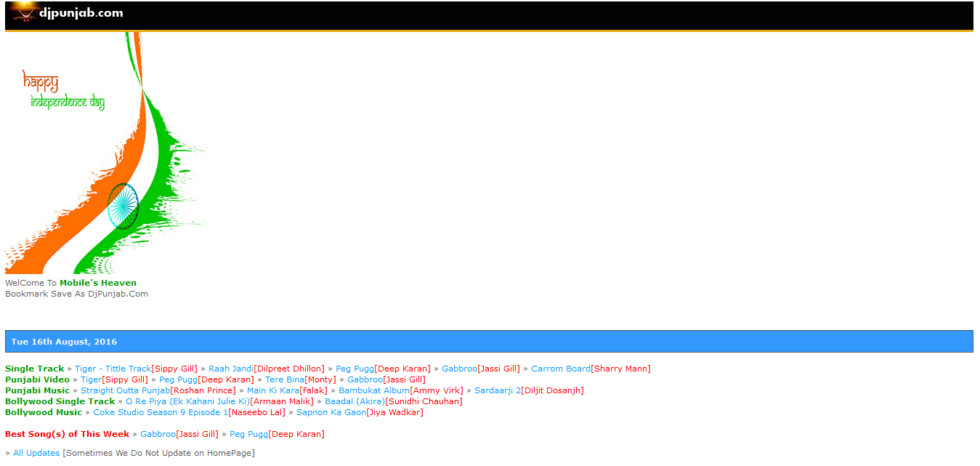Screen dimensions: 980x466
Task: Click the [Sunidhi Chauhan] artist tag
Action: (424, 401)
